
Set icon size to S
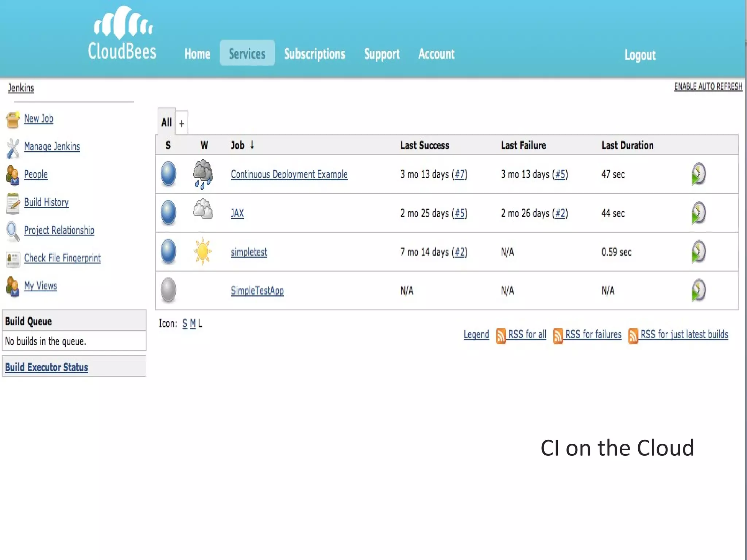point(185,324)
